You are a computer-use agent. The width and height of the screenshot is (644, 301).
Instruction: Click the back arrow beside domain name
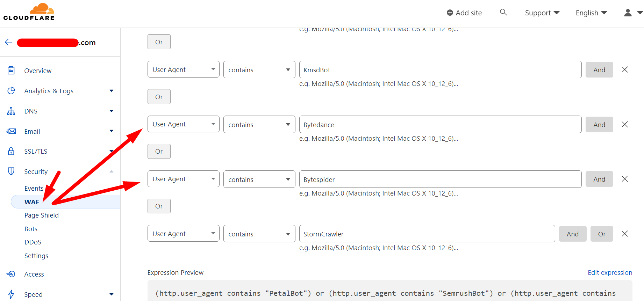pyautogui.click(x=9, y=42)
